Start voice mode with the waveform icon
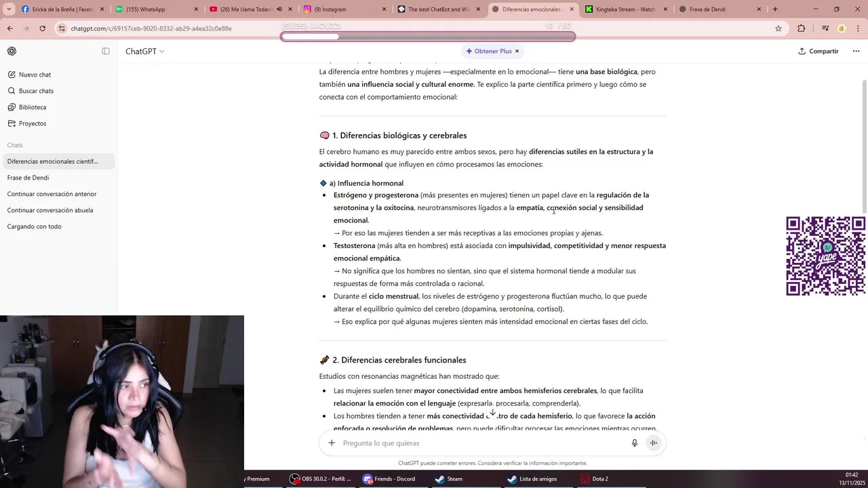 coord(654,443)
